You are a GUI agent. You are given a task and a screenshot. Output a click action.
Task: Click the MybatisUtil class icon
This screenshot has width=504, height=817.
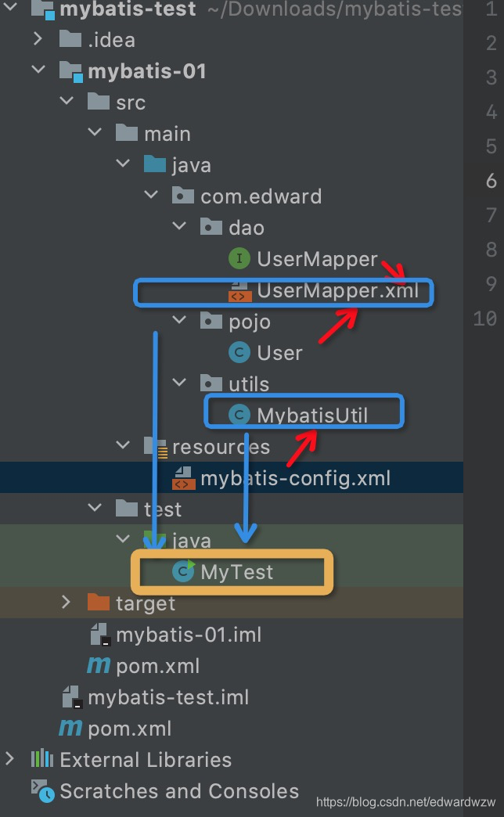[239, 415]
